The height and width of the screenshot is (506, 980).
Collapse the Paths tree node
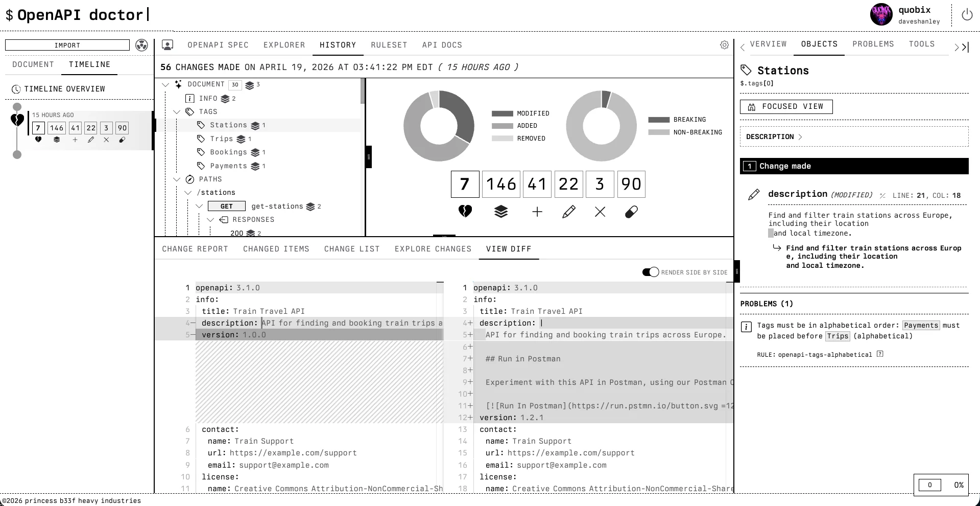click(x=177, y=179)
